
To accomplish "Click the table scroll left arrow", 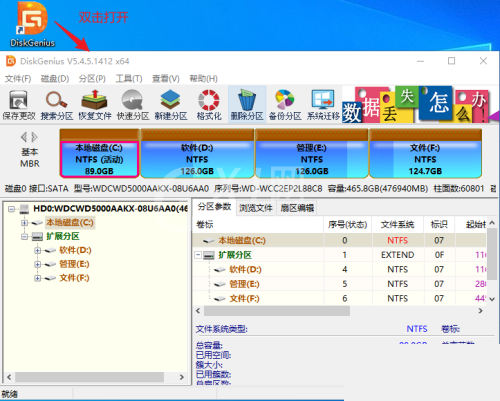I will point(198,311).
